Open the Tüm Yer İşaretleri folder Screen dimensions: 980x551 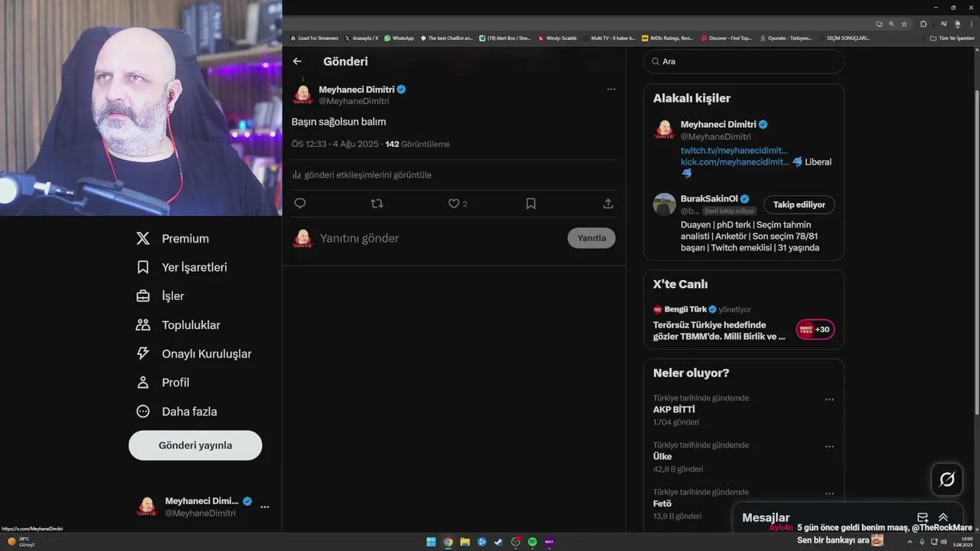[952, 37]
